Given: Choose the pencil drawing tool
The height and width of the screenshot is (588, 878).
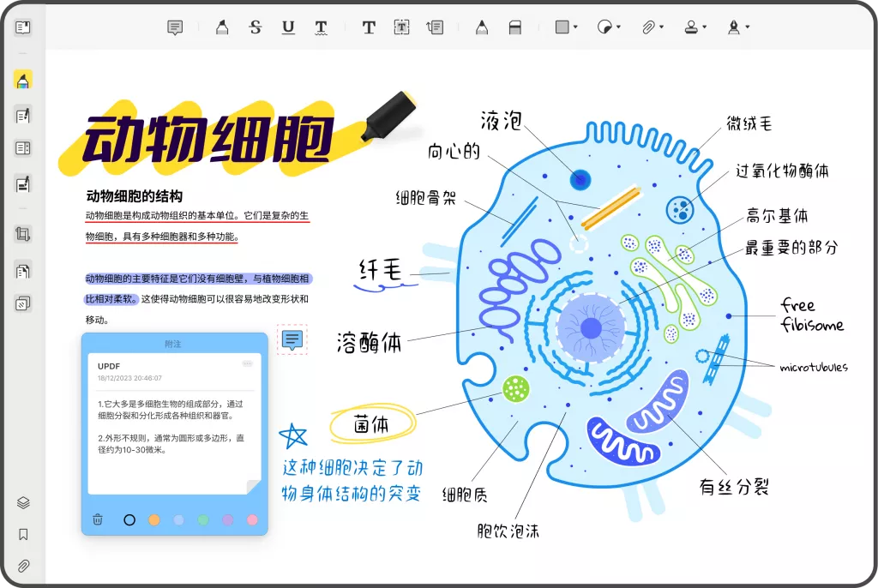Looking at the screenshot, I should 482,27.
